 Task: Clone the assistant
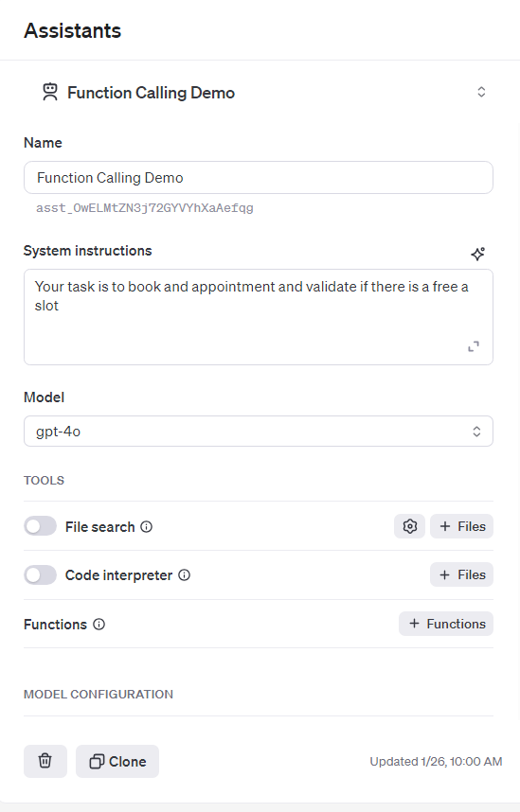pyautogui.click(x=117, y=761)
